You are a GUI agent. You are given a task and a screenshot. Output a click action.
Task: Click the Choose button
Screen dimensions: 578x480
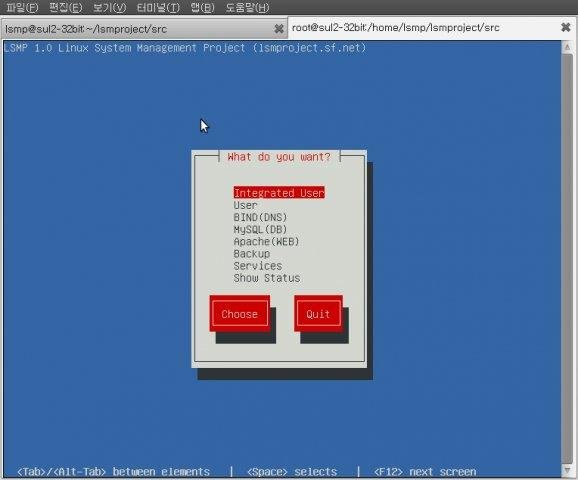tap(240, 314)
